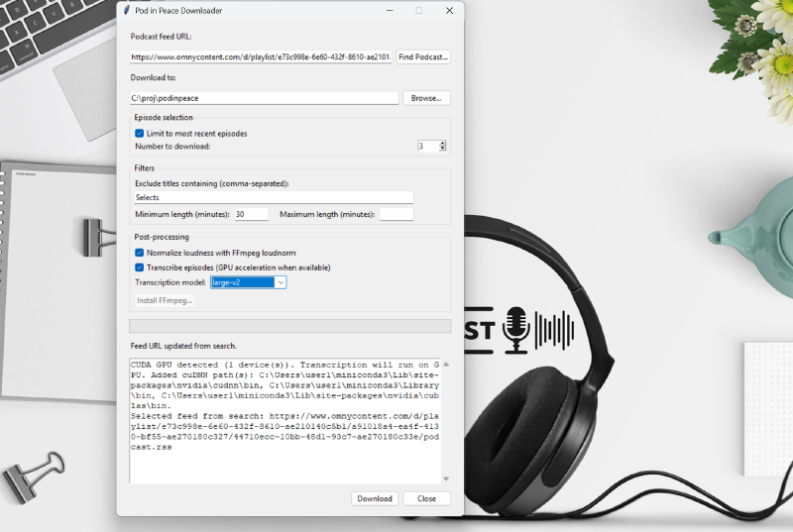Click the Minimum length minutes field
793x532 pixels.
click(251, 214)
